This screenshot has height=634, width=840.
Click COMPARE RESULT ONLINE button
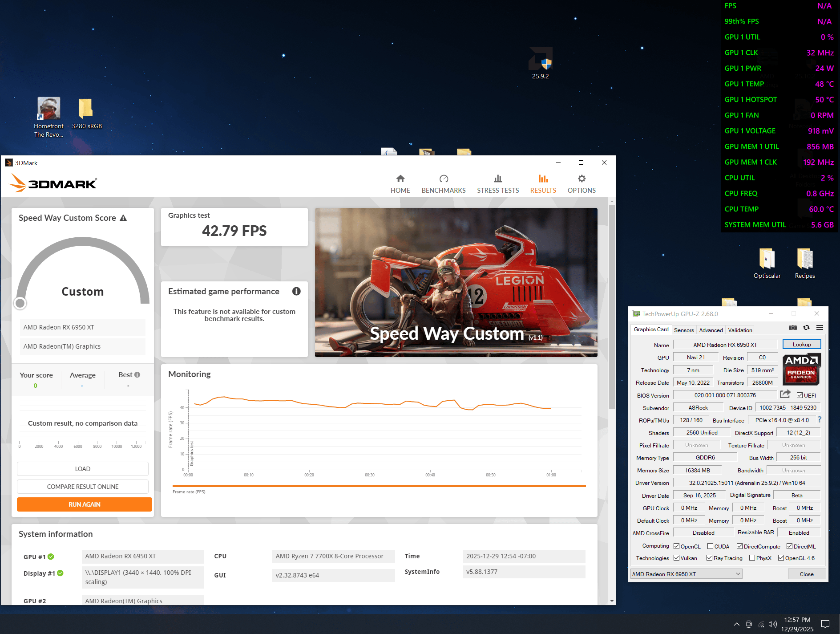tap(83, 487)
